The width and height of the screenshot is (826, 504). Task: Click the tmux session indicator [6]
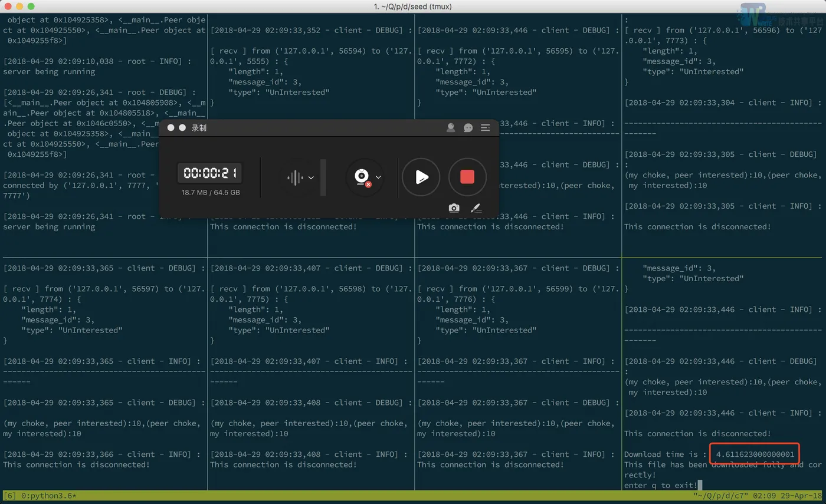[x=10, y=496]
